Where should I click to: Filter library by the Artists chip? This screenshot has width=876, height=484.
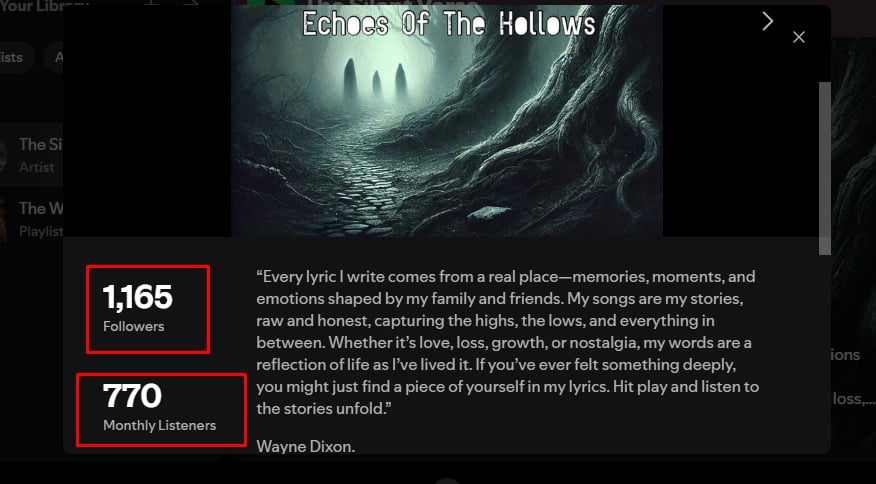pos(16,57)
